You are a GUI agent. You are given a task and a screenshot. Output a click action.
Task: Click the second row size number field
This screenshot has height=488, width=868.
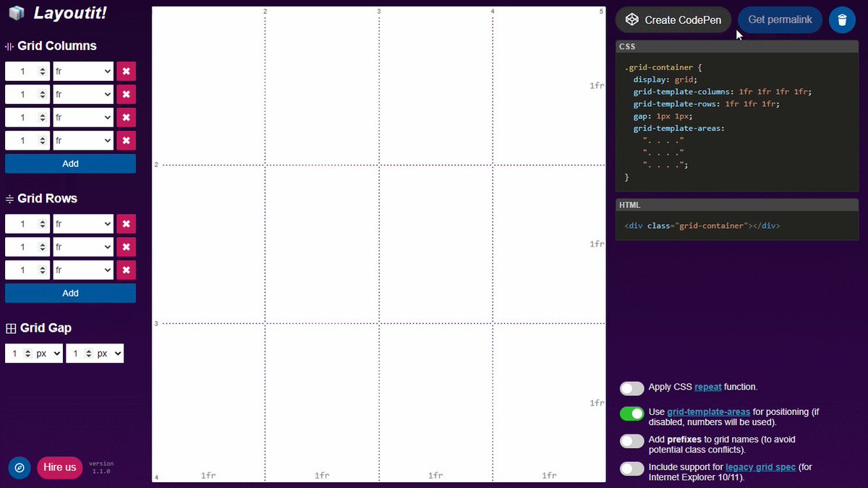pyautogui.click(x=27, y=247)
